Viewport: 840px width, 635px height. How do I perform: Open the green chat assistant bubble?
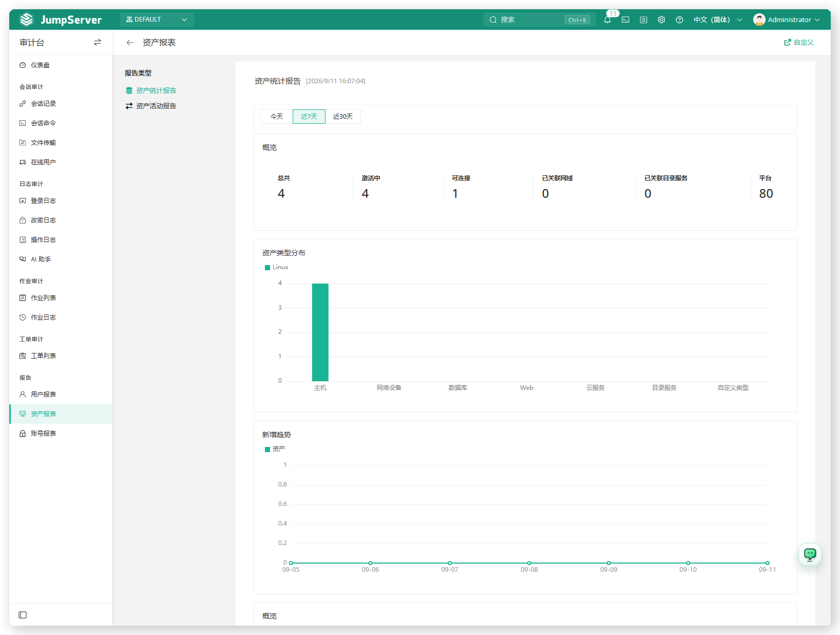tap(810, 554)
